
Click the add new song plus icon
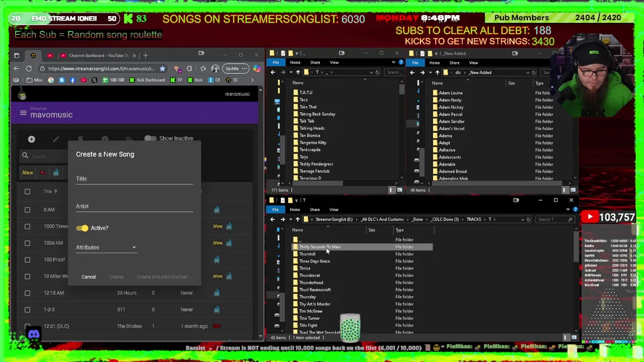(31, 139)
